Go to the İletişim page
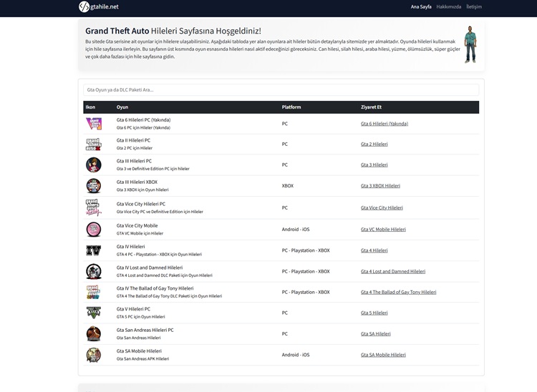 pyautogui.click(x=474, y=6)
